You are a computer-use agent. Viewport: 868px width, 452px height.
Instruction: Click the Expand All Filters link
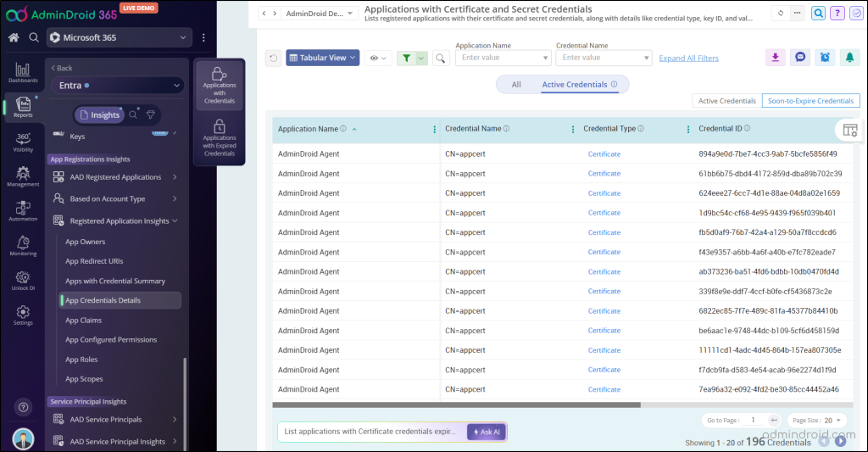[x=688, y=59]
